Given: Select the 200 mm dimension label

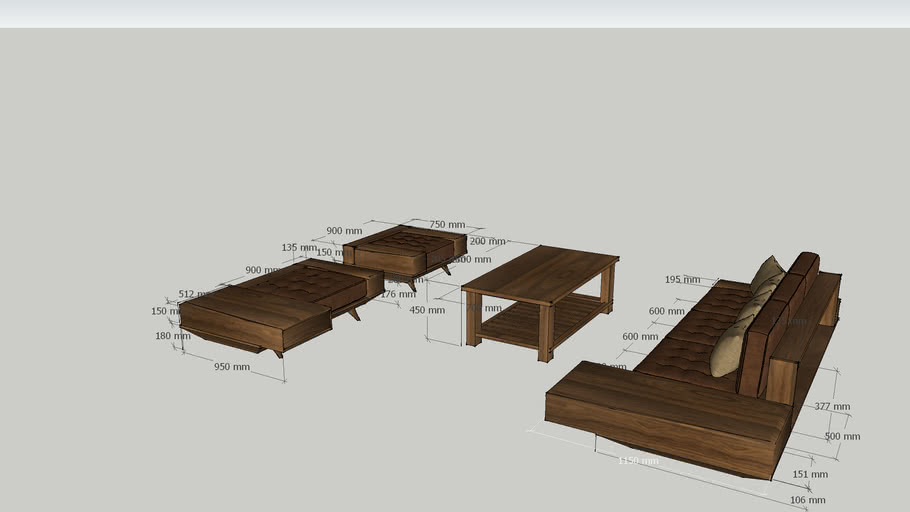Looking at the screenshot, I should tap(487, 241).
